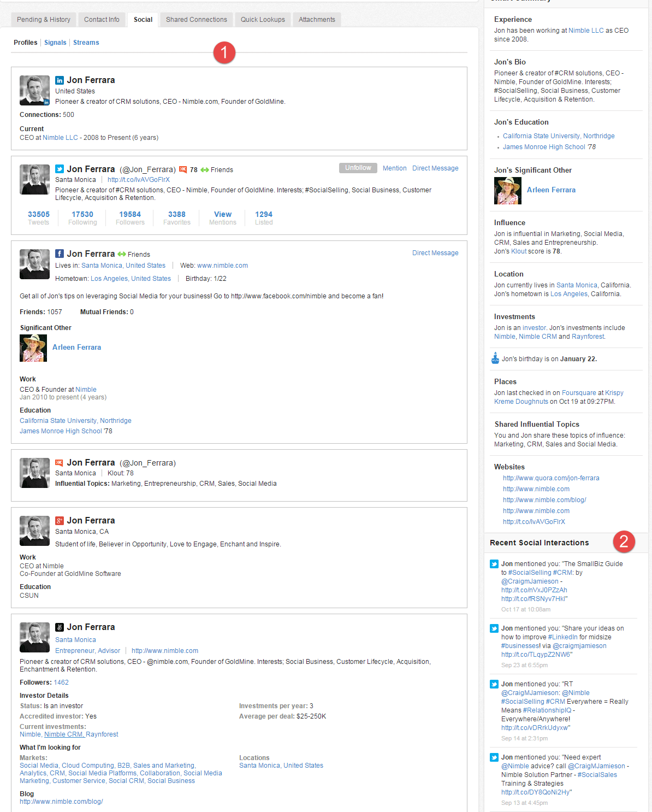This screenshot has height=812, width=652.
Task: Open the Contact Info tab
Action: click(102, 20)
